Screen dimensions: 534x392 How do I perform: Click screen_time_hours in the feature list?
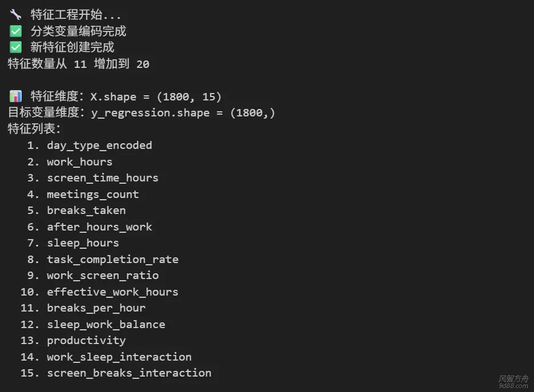click(x=103, y=178)
